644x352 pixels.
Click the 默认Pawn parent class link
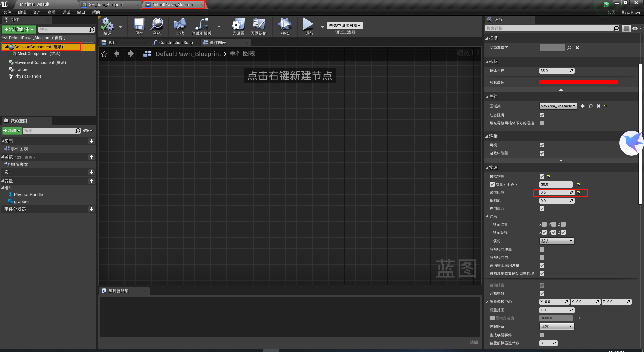pyautogui.click(x=632, y=12)
